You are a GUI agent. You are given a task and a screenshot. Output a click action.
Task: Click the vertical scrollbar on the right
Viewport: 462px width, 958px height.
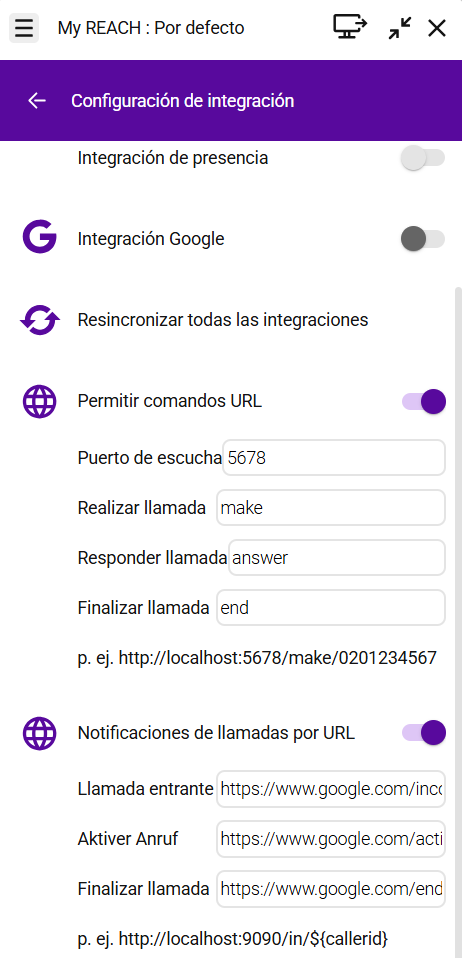(x=458, y=620)
